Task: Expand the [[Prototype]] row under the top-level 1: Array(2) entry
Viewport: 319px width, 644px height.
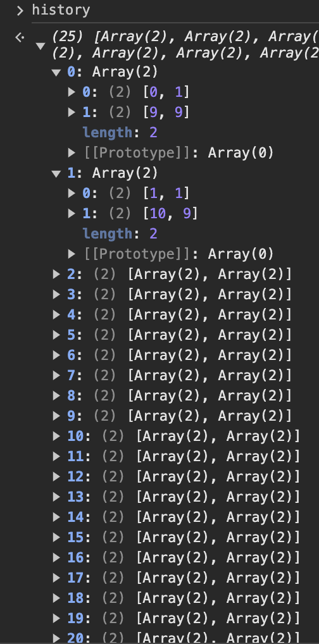Action: pyautogui.click(x=72, y=254)
